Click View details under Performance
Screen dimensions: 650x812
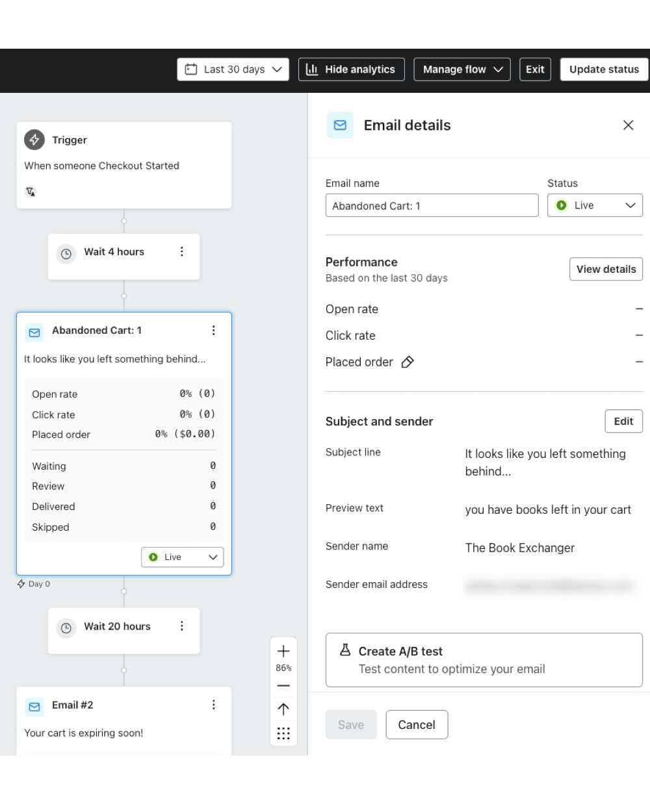click(x=606, y=269)
